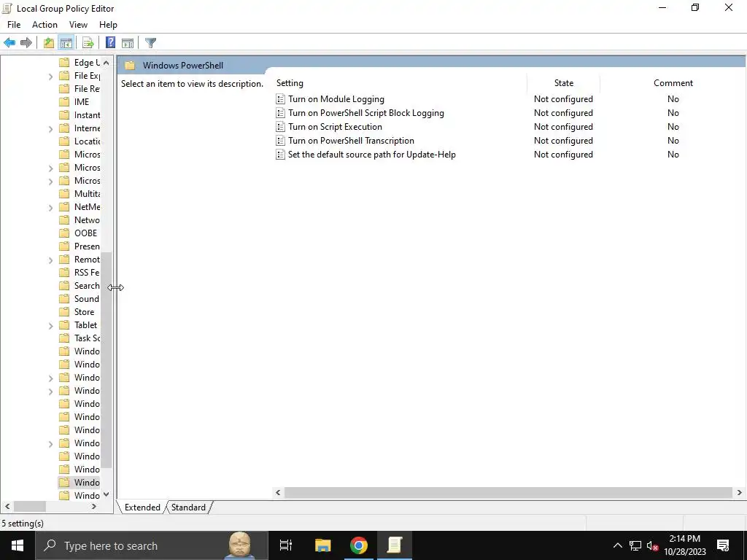Screen dimensions: 747x560
Task: Click the Store folder icon in the tree
Action: coord(64,312)
